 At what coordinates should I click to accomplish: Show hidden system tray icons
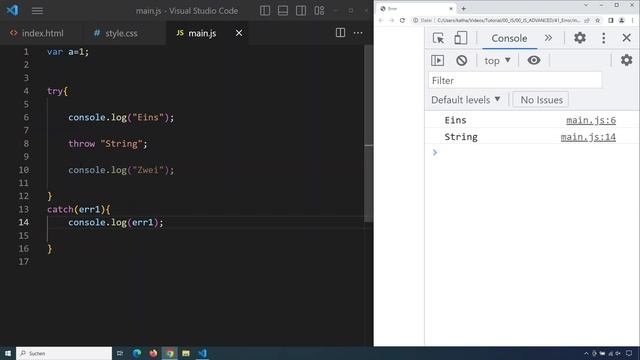(x=586, y=353)
